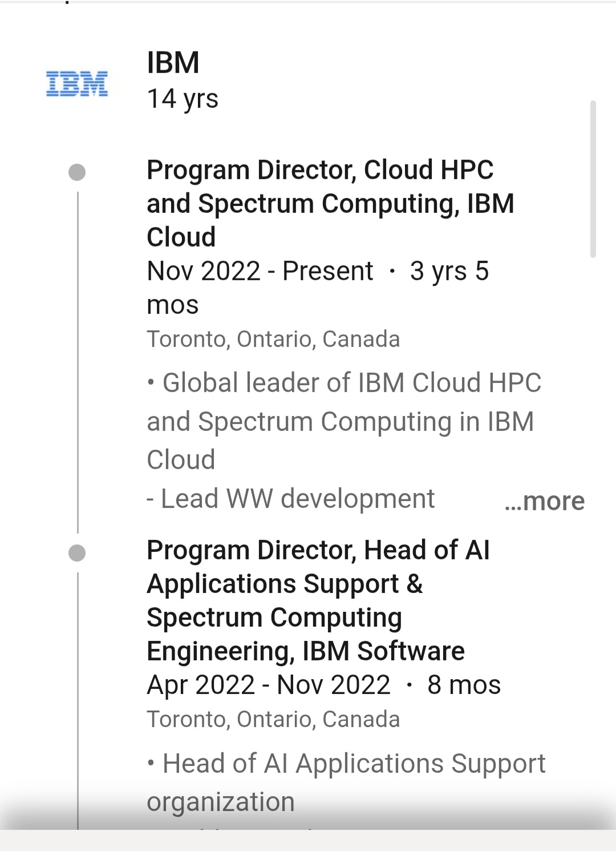The image size is (616, 851).
Task: Click the timeline dot beside AI Applications role
Action: point(76,552)
